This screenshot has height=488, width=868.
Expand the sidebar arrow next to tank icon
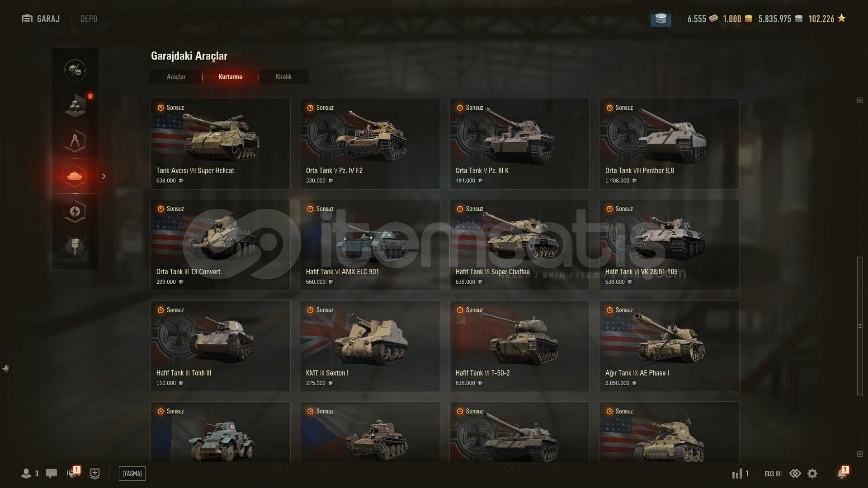pos(104,176)
